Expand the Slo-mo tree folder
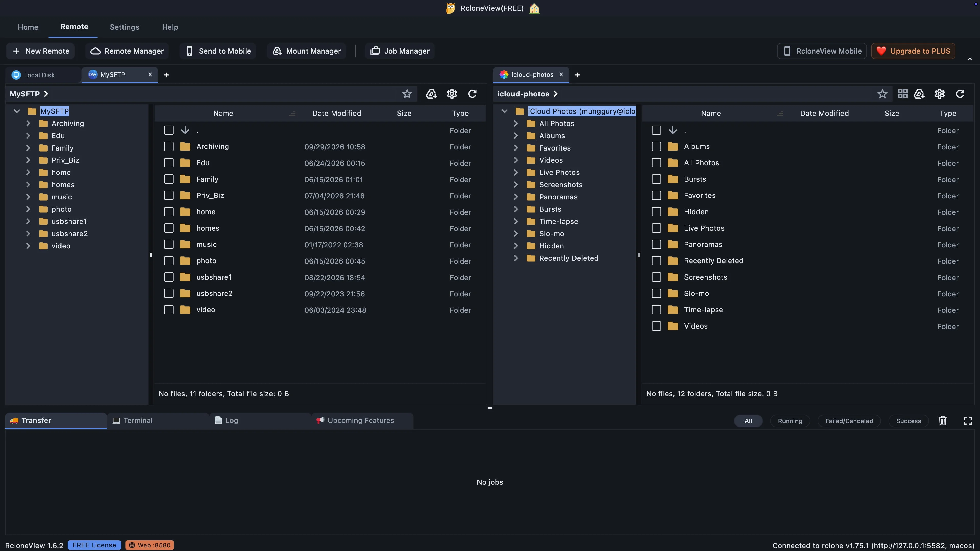Image resolution: width=980 pixels, height=551 pixels. 516,233
